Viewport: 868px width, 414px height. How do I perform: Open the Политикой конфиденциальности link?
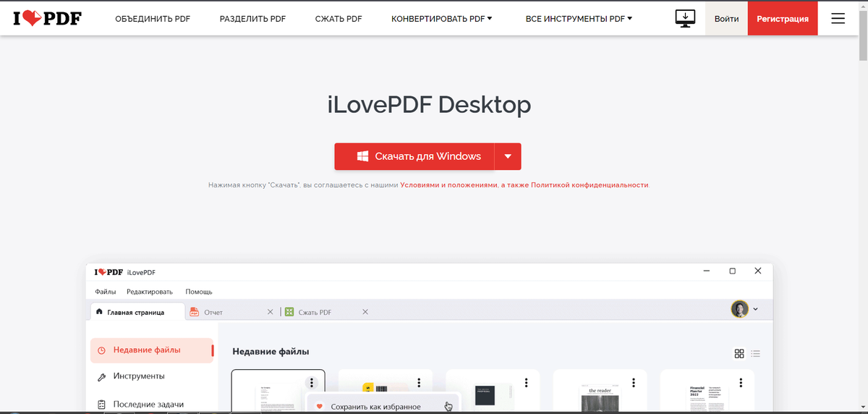point(590,185)
